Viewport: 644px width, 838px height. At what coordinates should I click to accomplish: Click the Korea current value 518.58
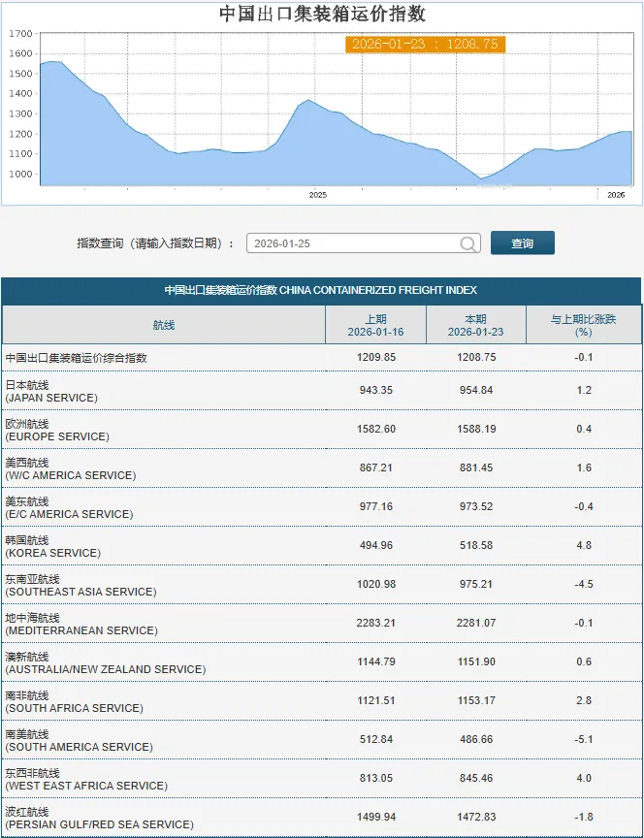coord(476,546)
